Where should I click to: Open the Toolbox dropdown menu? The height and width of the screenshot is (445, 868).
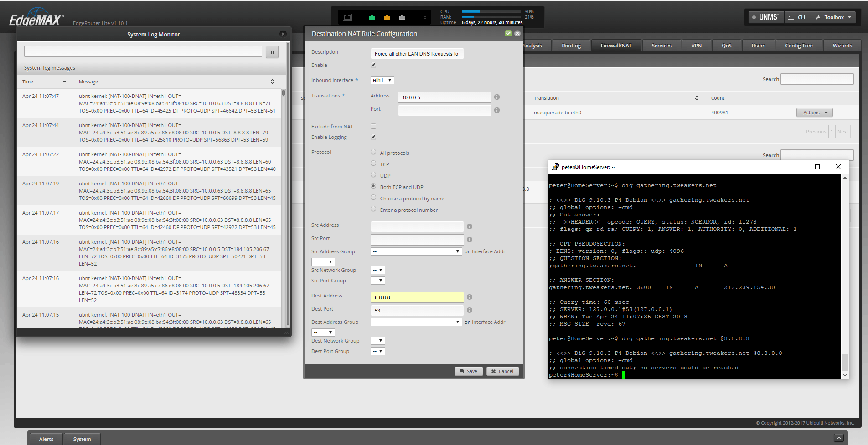point(833,17)
